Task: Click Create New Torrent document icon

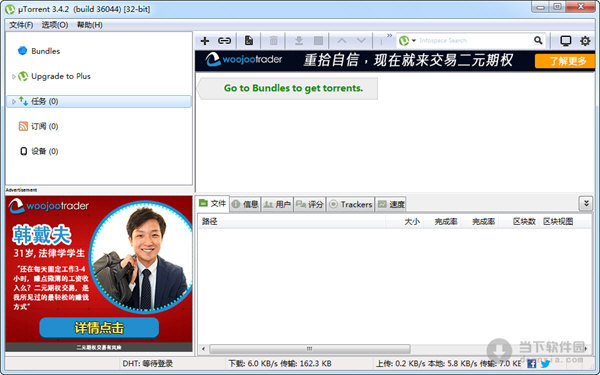Action: (x=249, y=40)
